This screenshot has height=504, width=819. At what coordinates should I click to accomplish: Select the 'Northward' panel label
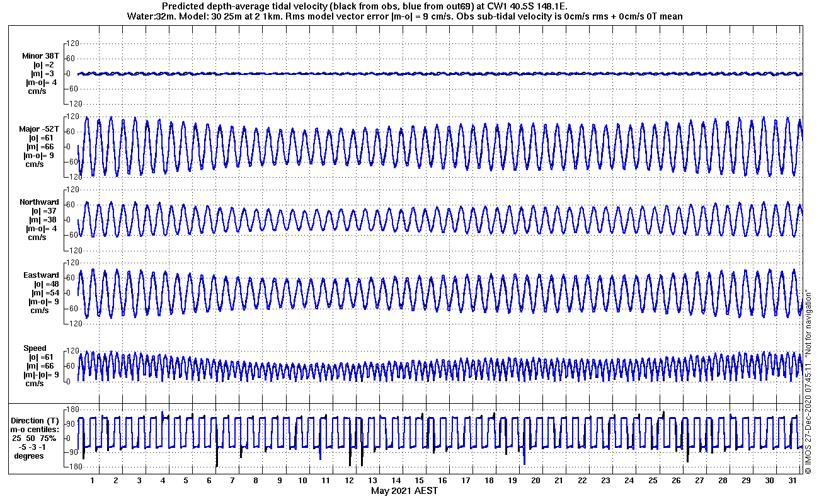click(39, 202)
